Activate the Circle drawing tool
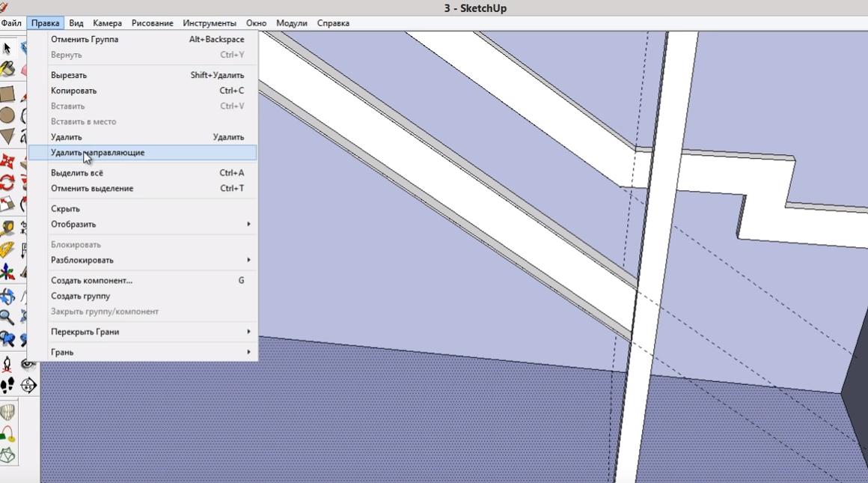This screenshot has height=483, width=868. point(7,115)
